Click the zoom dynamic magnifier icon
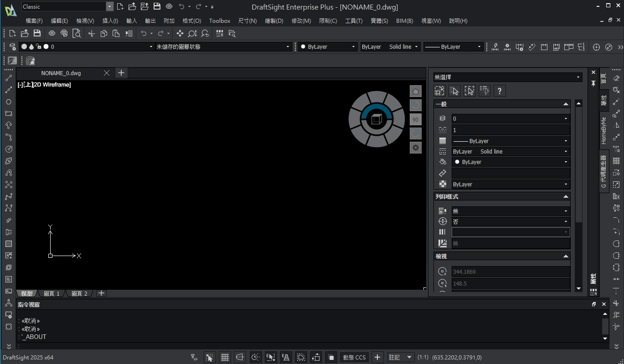 (192, 33)
